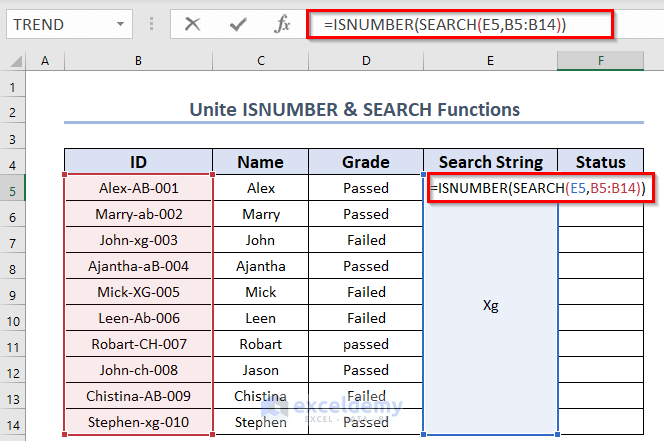Click the Status header cell
The height and width of the screenshot is (441, 664).
[600, 162]
